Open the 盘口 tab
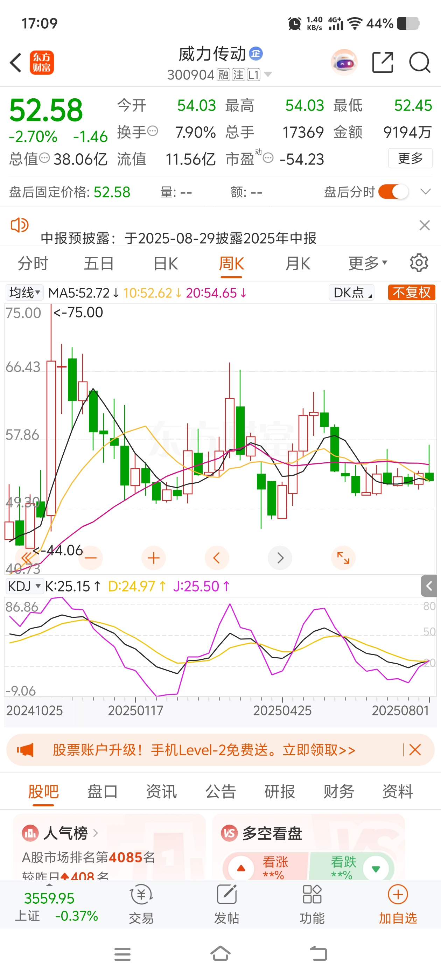Screen dimensions: 441x980 click(x=102, y=792)
